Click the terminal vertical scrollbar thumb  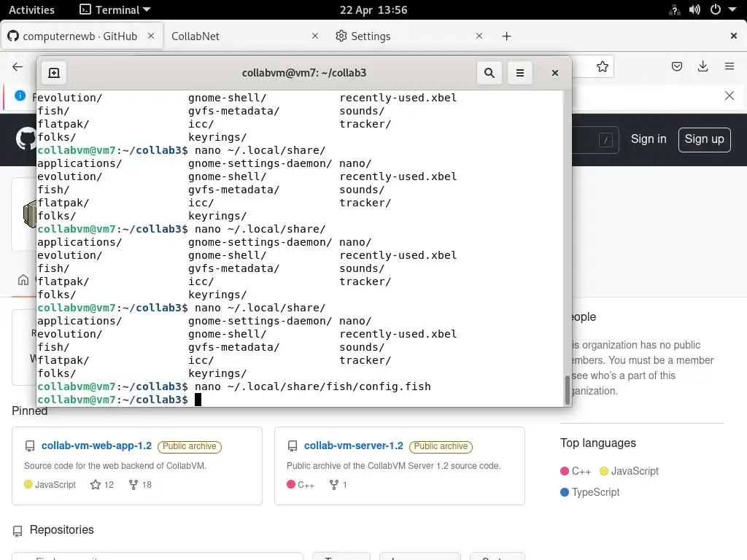click(567, 390)
